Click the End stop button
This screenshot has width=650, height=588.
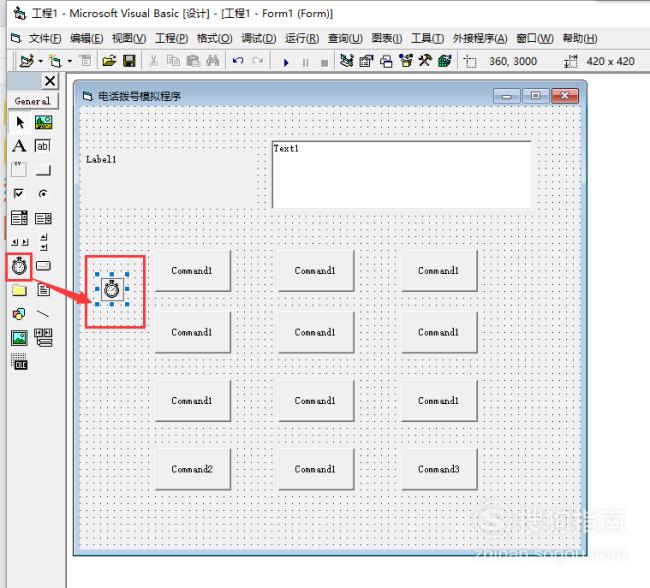pyautogui.click(x=325, y=62)
